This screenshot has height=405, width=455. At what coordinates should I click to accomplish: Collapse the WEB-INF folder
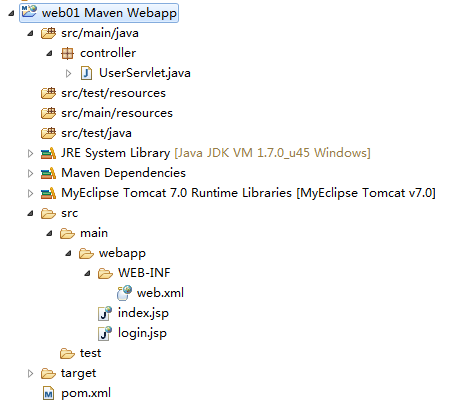click(87, 273)
